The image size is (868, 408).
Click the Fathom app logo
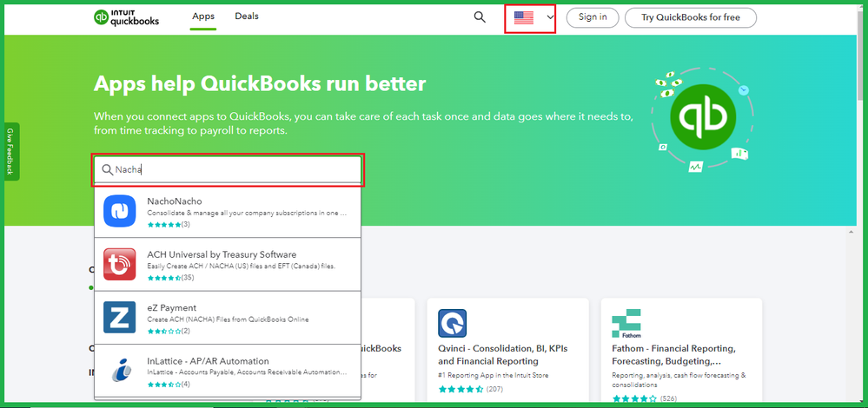coord(626,324)
